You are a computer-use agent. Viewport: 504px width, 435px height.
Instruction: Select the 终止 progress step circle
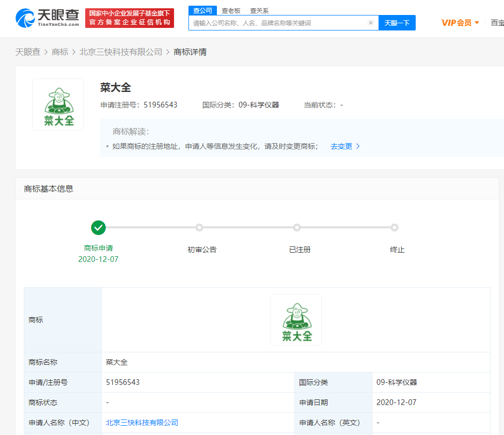click(395, 228)
